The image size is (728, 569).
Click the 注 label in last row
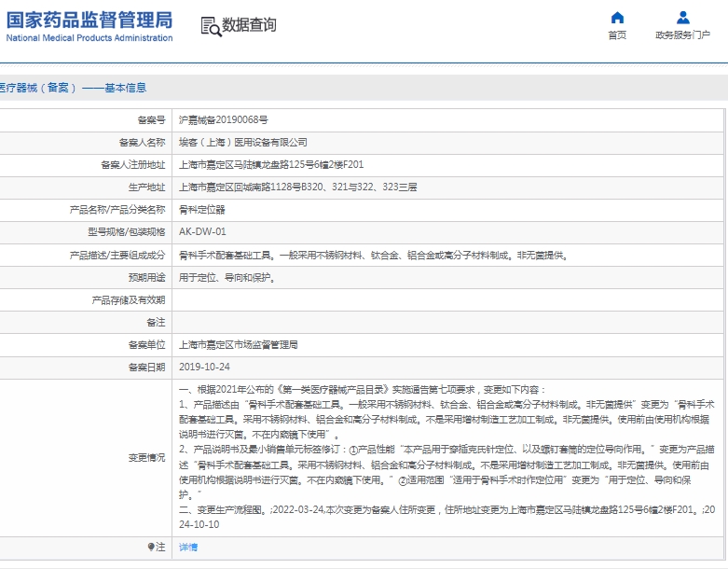[x=160, y=548]
